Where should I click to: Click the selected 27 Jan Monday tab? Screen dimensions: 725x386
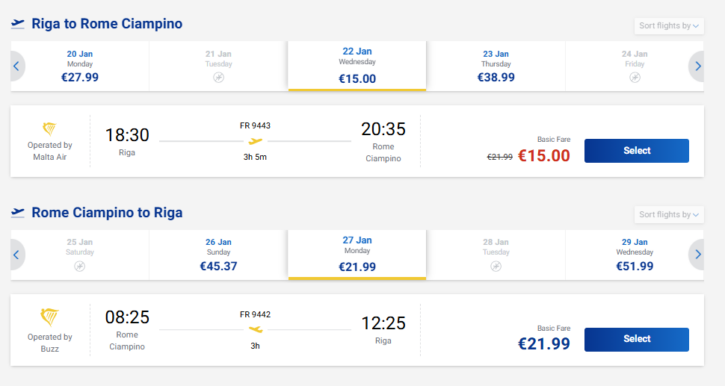(357, 255)
